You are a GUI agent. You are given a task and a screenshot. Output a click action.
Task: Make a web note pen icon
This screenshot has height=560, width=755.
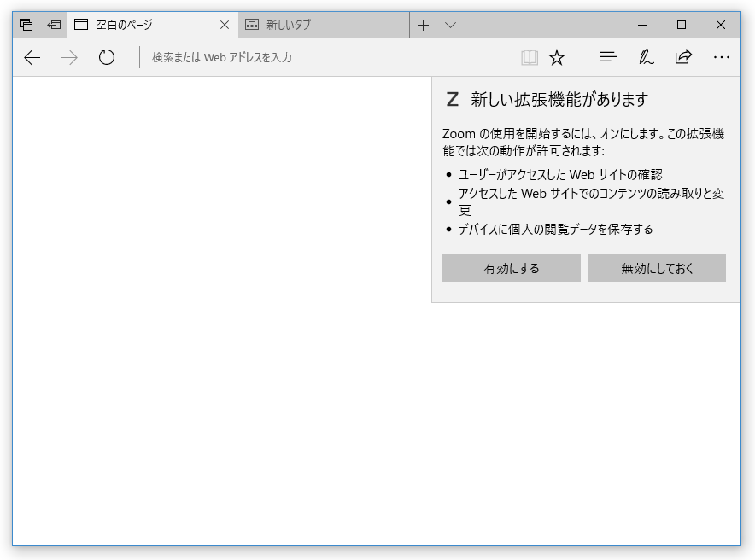point(646,57)
